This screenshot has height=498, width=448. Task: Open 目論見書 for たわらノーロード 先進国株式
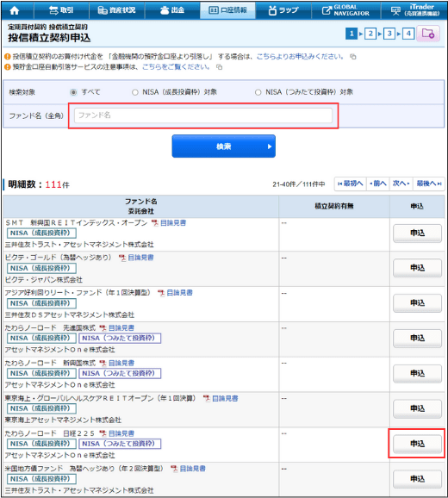121,327
